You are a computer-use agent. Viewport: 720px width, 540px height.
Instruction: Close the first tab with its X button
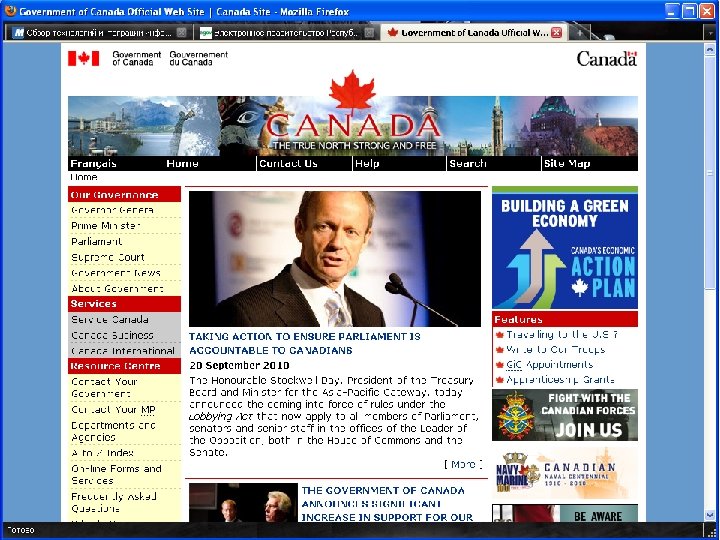[181, 33]
